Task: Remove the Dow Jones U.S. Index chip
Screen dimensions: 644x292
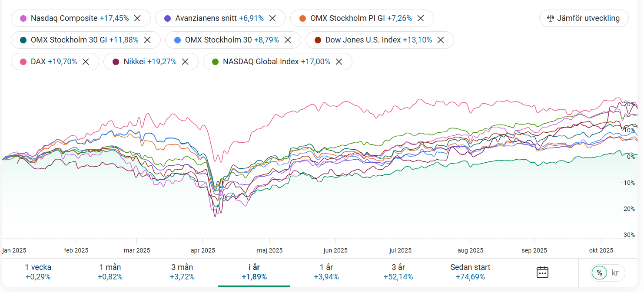Action: (441, 40)
